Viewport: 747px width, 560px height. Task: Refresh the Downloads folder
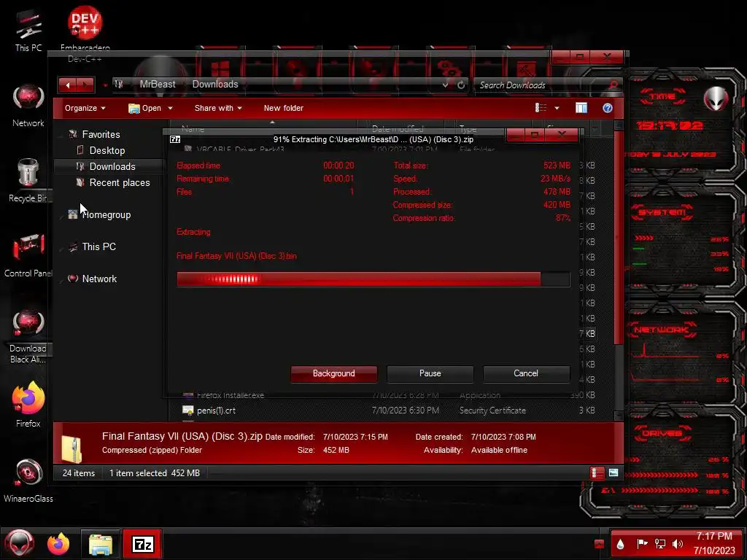point(461,85)
